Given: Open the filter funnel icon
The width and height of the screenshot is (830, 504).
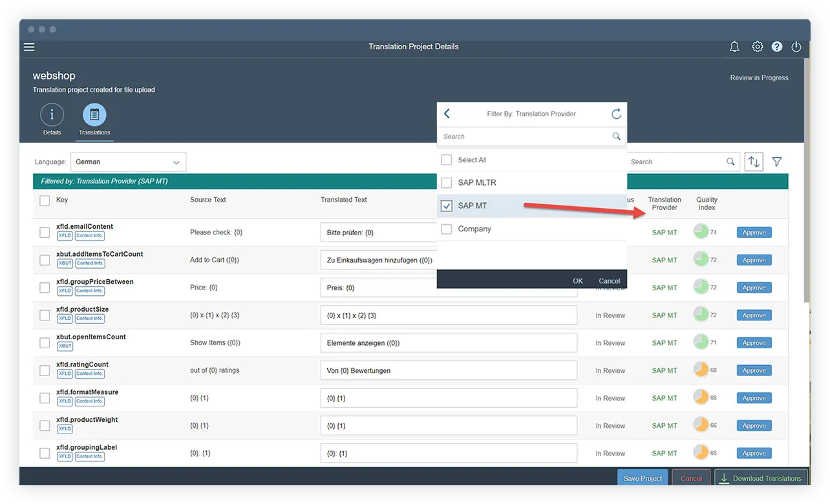Looking at the screenshot, I should click(x=777, y=162).
